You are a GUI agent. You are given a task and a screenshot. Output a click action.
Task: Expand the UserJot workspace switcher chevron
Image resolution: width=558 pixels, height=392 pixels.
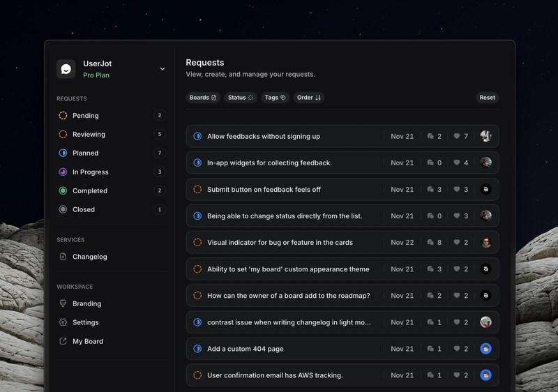point(163,69)
